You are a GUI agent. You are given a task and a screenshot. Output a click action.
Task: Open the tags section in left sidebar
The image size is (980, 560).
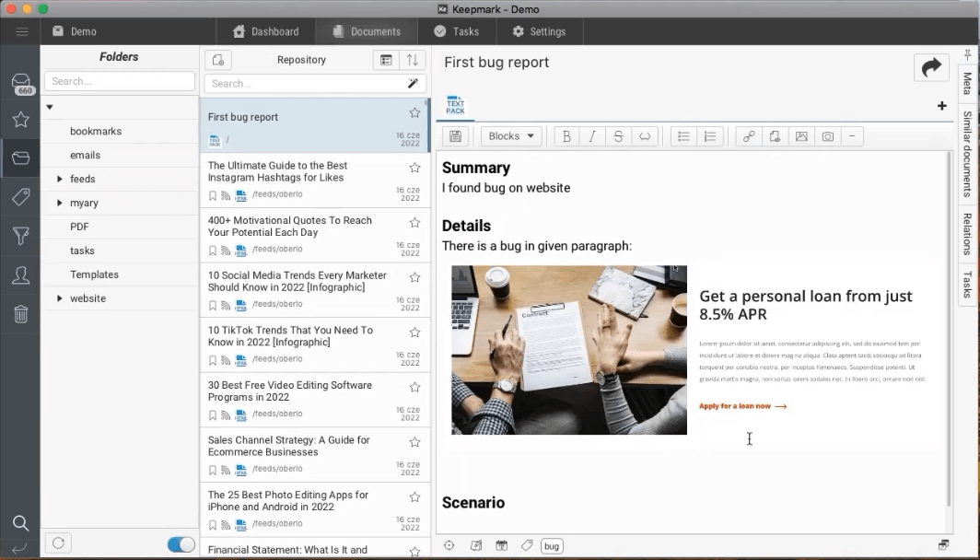[20, 197]
